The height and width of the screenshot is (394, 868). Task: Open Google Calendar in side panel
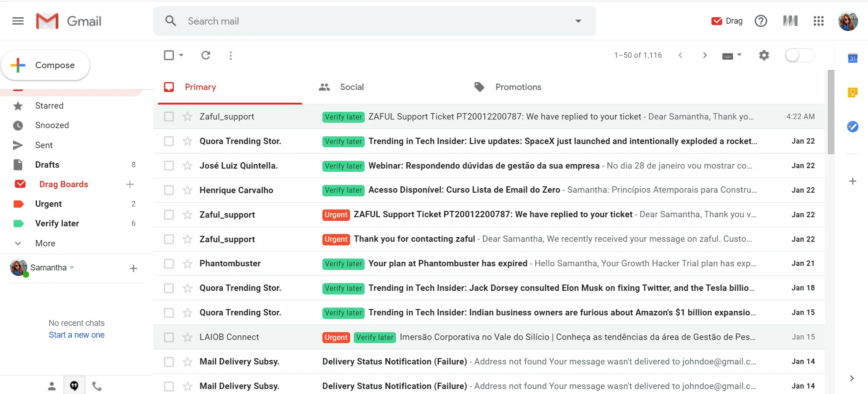pyautogui.click(x=853, y=58)
